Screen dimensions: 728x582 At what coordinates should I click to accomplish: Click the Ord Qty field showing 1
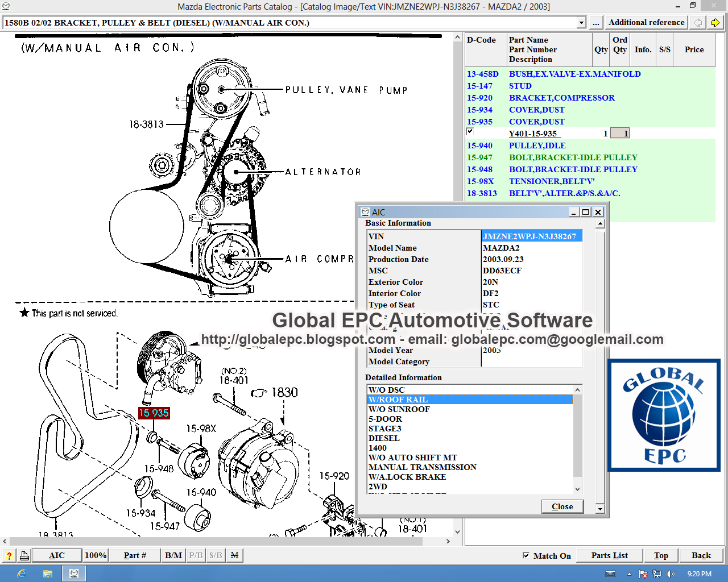tap(620, 134)
